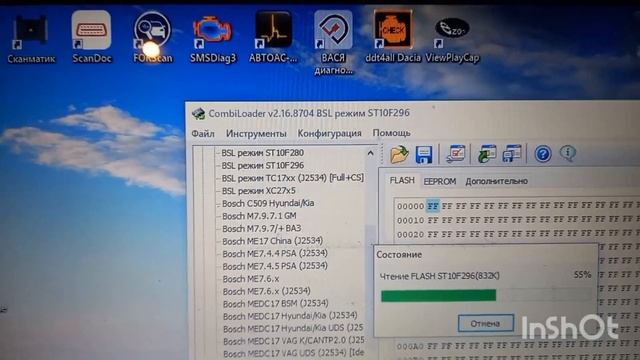The width and height of the screenshot is (640, 360).
Task: Select Bosch M7.9.7/+ ВАЗ entry
Action: (262, 229)
